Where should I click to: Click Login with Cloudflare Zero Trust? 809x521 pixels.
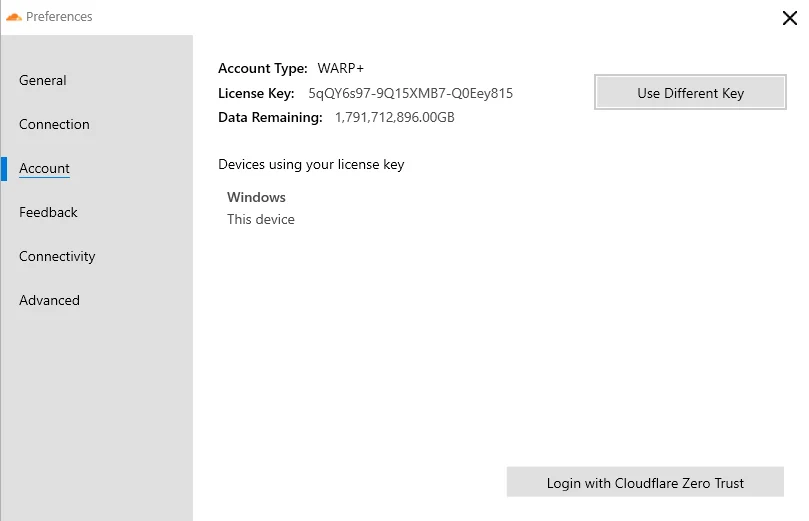(645, 482)
